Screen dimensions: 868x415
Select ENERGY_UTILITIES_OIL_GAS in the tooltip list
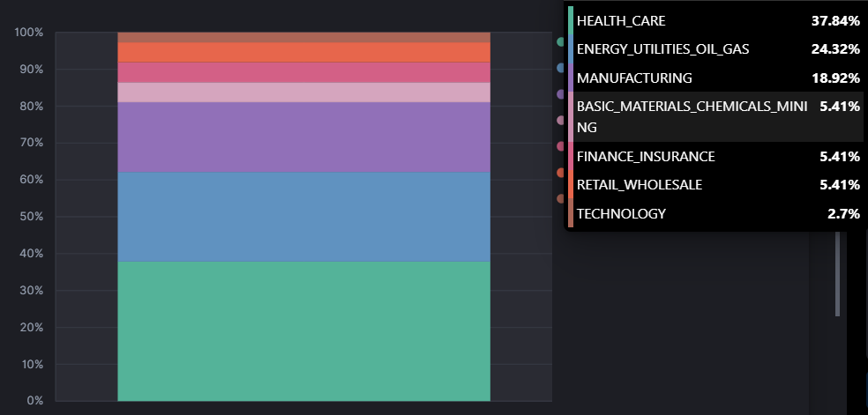coord(662,49)
